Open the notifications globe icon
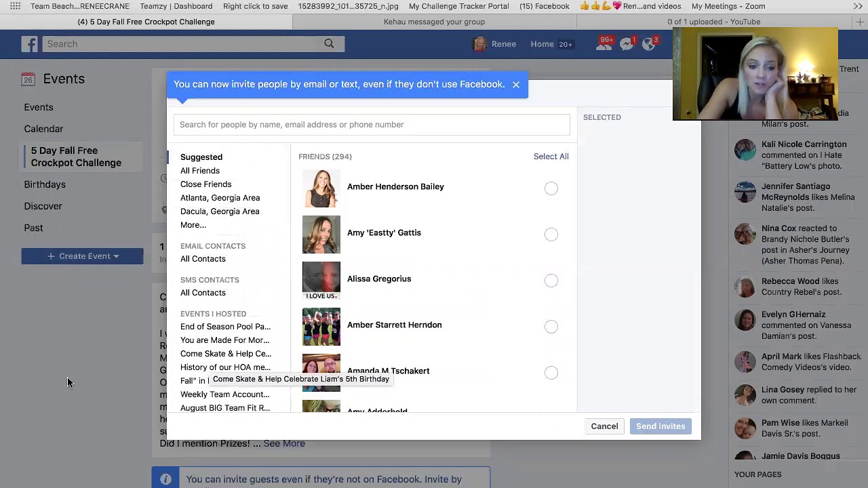The height and width of the screenshot is (488, 868). click(x=650, y=44)
